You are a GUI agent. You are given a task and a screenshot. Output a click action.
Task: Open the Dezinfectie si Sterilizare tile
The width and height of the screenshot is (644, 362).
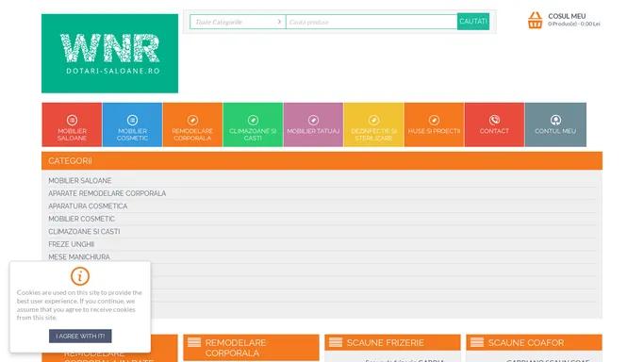(373, 124)
